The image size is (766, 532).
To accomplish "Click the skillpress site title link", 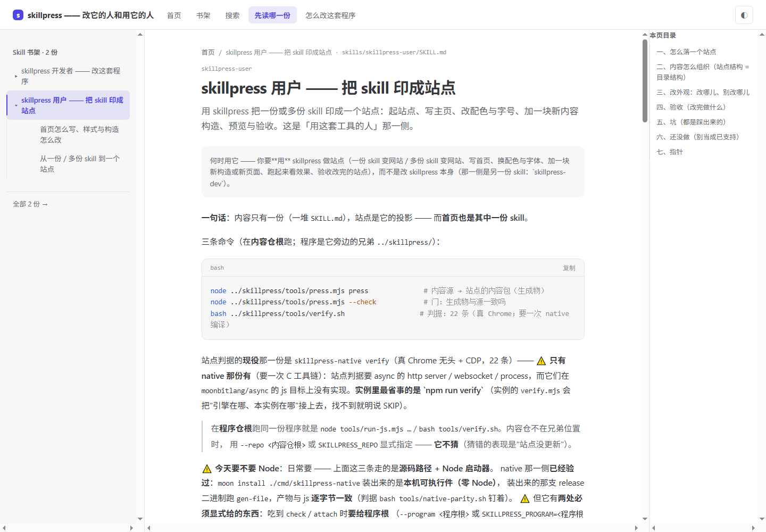I will point(90,15).
